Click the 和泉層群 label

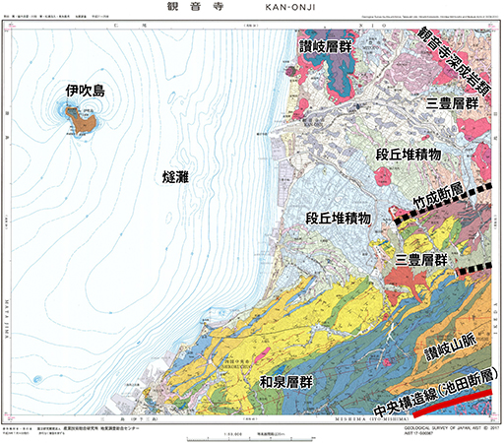click(x=286, y=382)
